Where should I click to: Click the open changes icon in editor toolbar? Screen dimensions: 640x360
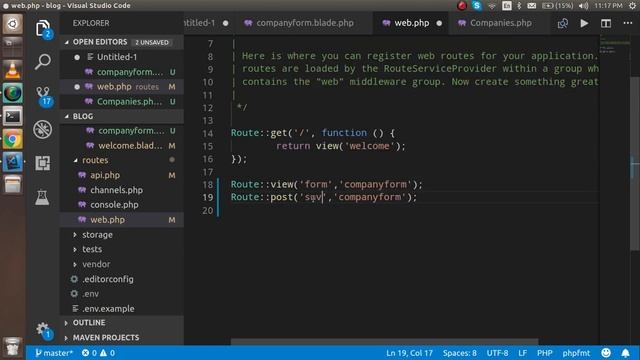563,23
